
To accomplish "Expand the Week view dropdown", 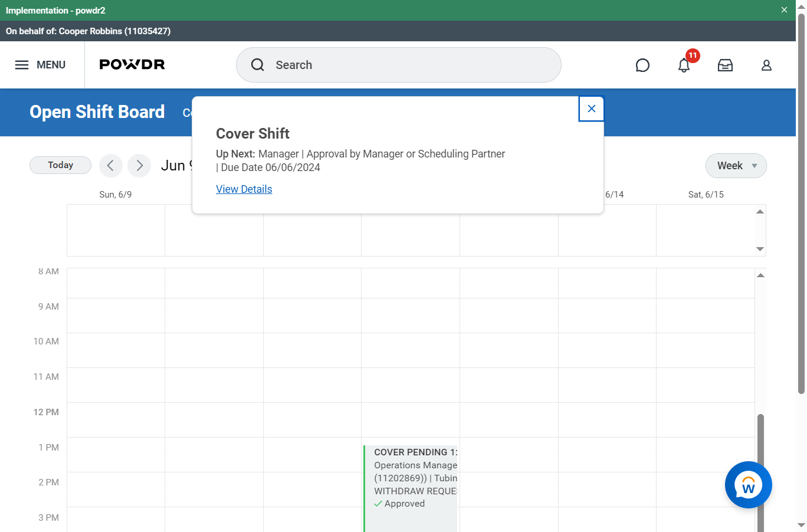I will 736,166.
